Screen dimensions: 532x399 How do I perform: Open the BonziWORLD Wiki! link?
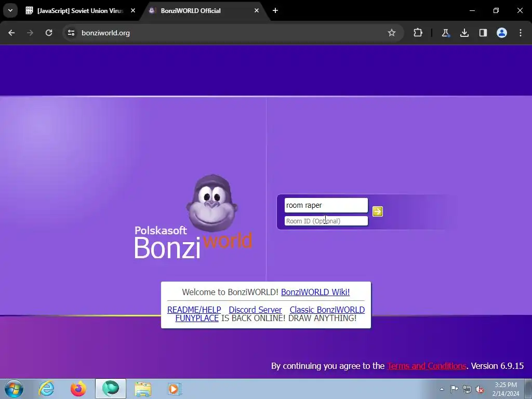[315, 292]
